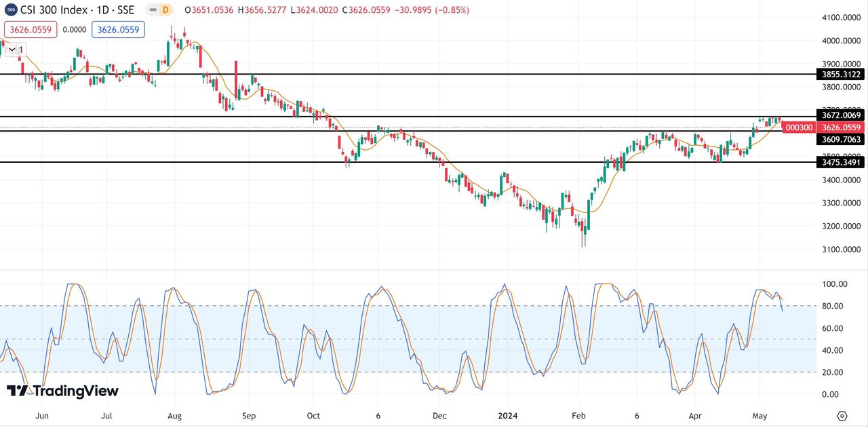
Task: Select the 3475.3491 horizontal line label
Action: pyautogui.click(x=841, y=162)
